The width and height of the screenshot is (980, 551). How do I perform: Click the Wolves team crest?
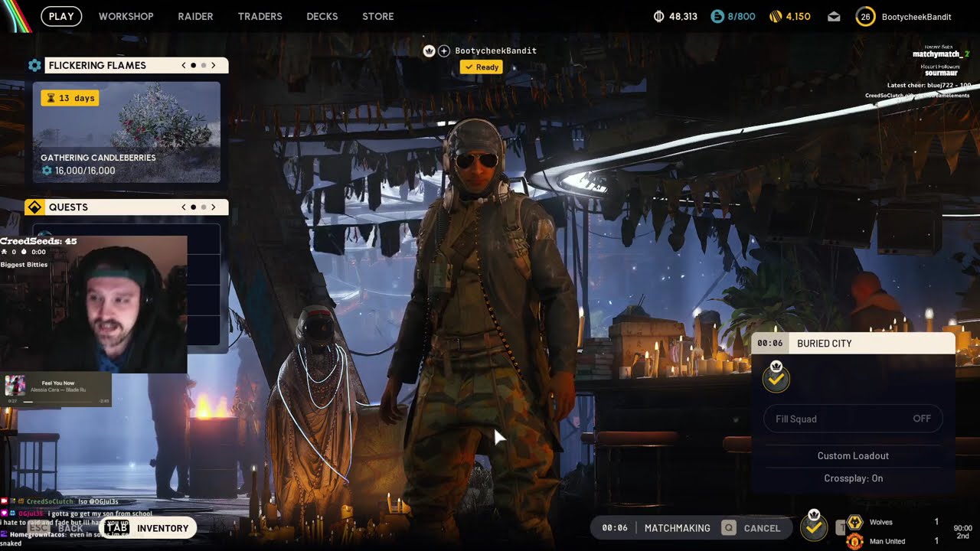(855, 522)
